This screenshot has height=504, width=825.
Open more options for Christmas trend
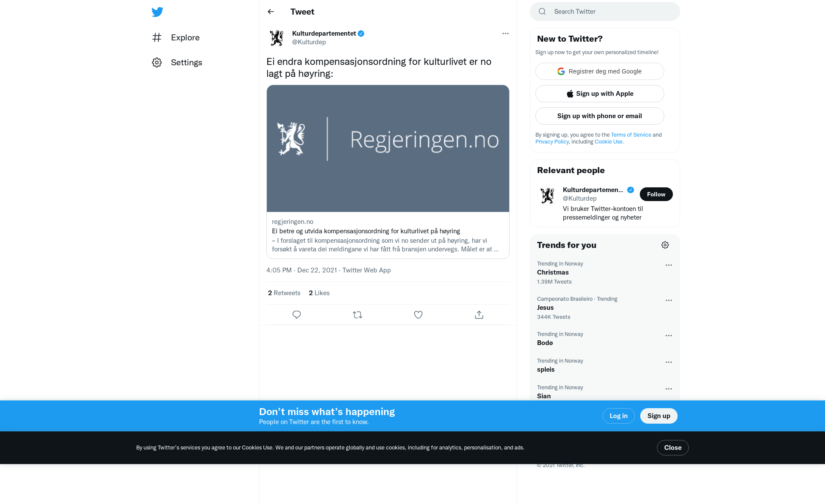click(x=669, y=265)
